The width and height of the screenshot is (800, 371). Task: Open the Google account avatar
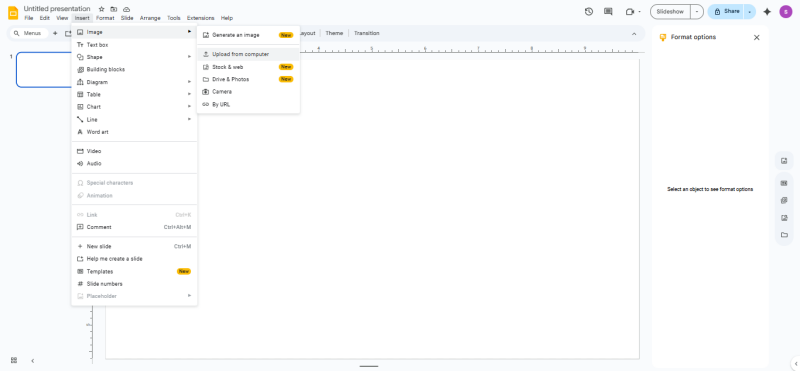[x=786, y=11]
